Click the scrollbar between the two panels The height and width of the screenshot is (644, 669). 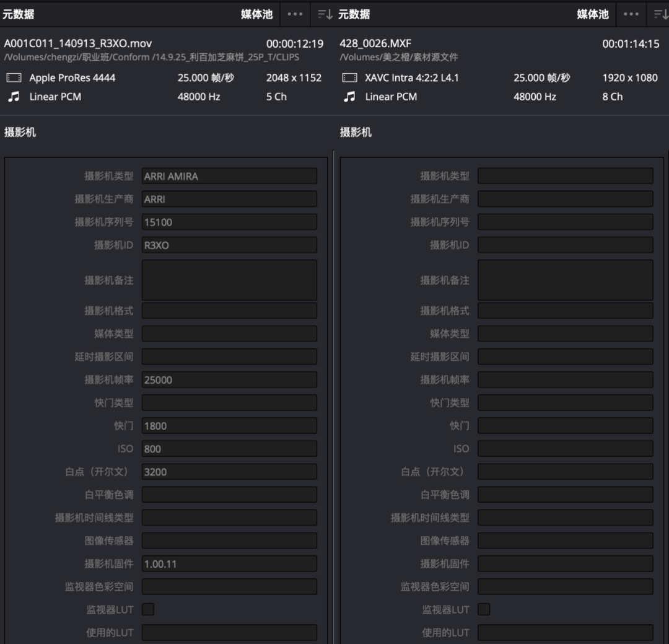333,397
